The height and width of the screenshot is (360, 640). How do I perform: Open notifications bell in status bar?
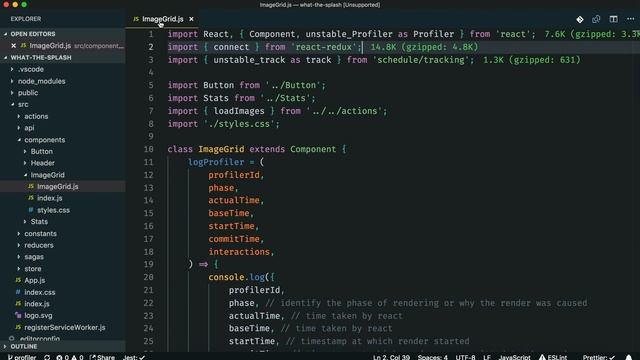tap(629, 357)
